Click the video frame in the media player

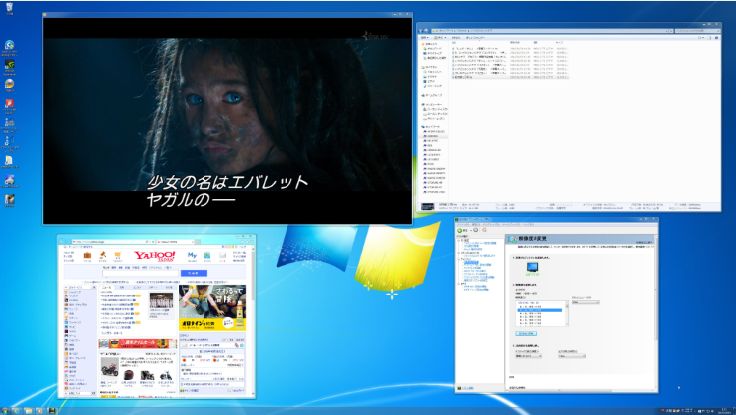point(228,121)
